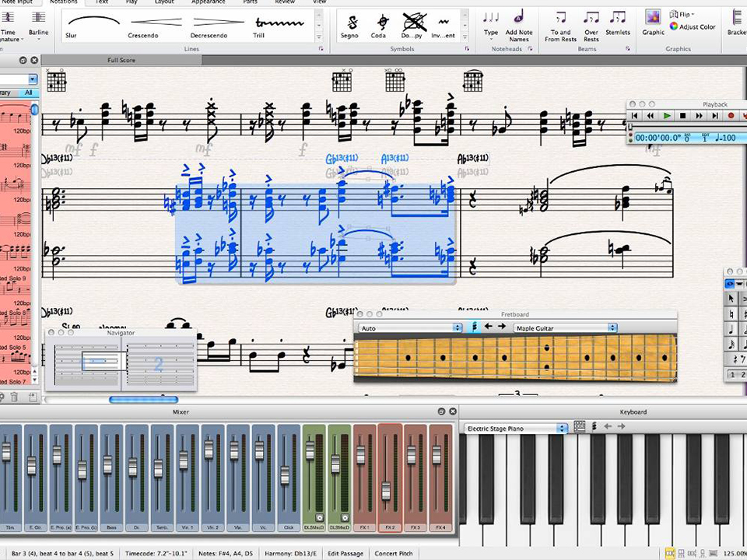Open the Appearance ribbon tab

tap(209, 2)
